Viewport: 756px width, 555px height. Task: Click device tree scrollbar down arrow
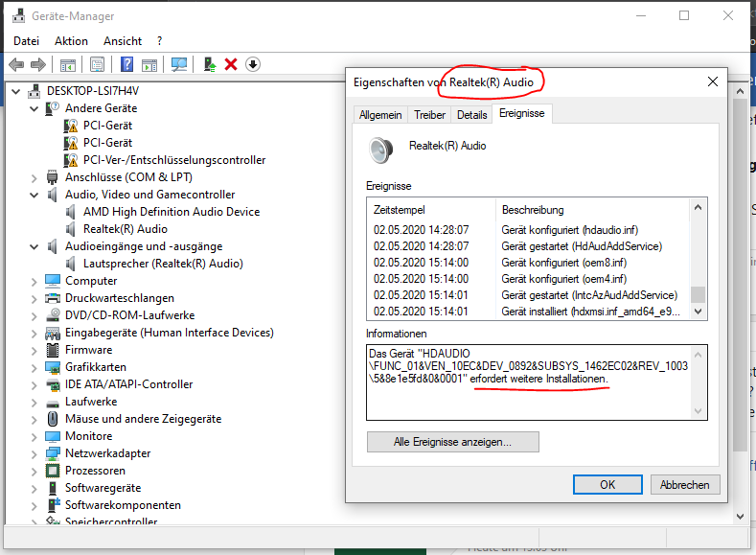point(741,517)
